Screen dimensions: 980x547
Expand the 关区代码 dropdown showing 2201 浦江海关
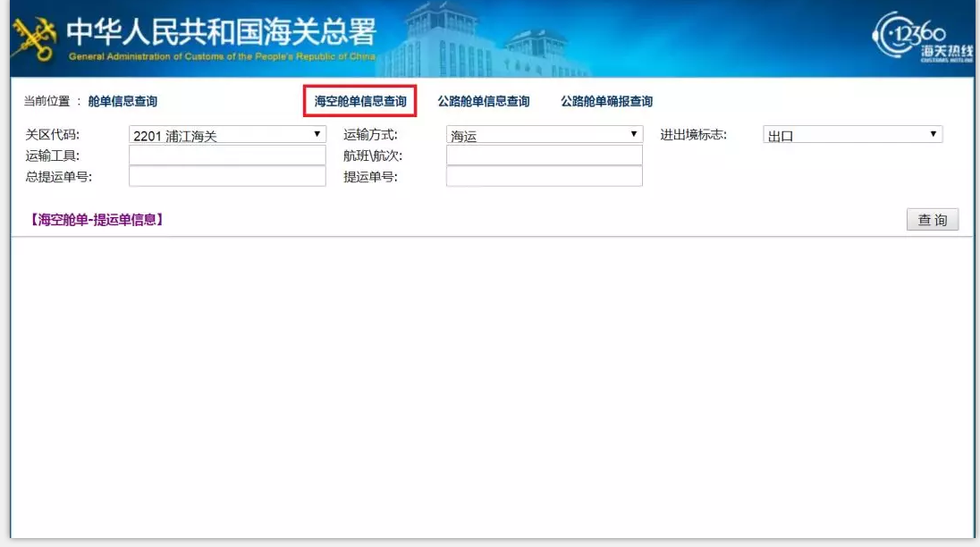point(227,135)
